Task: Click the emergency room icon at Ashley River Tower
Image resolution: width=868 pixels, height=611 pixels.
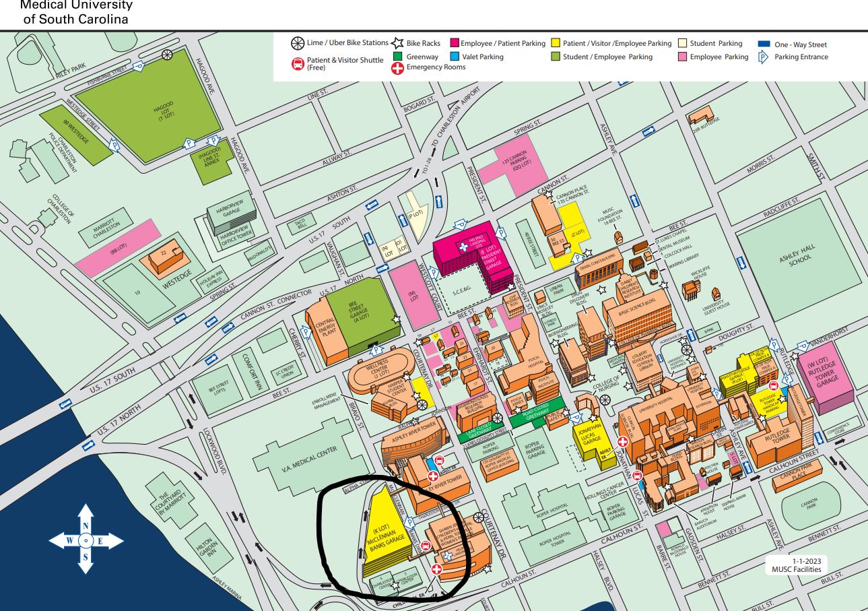Action: [432, 477]
